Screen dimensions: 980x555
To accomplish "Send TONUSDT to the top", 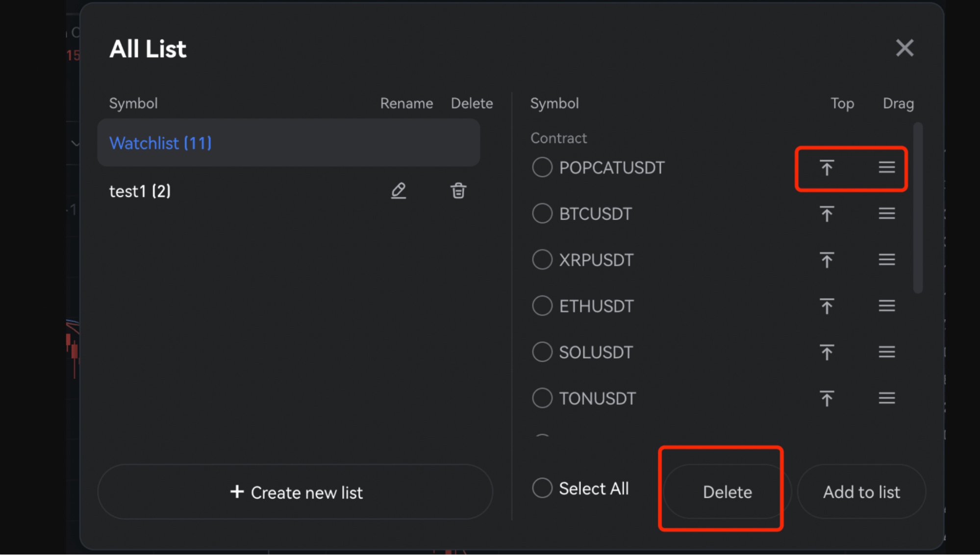I will (x=827, y=398).
